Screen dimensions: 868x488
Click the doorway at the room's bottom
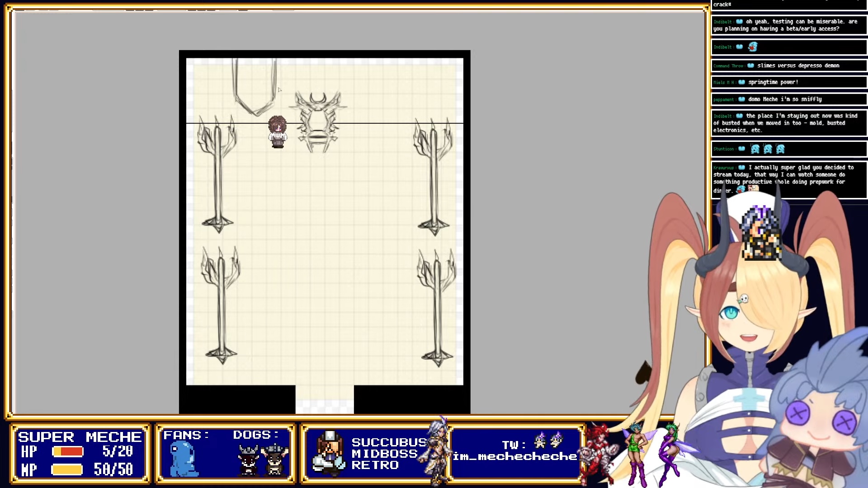(325, 399)
